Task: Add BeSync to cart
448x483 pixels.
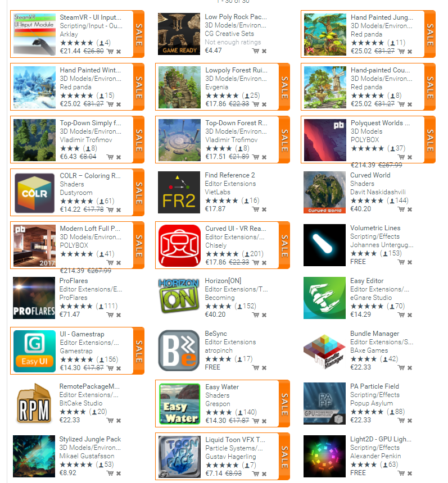Action: 256,367
